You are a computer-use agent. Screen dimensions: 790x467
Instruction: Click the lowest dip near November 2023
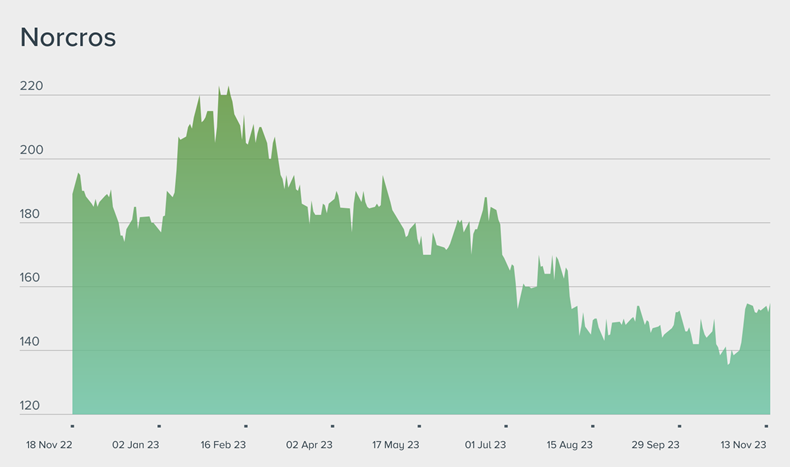click(x=728, y=364)
